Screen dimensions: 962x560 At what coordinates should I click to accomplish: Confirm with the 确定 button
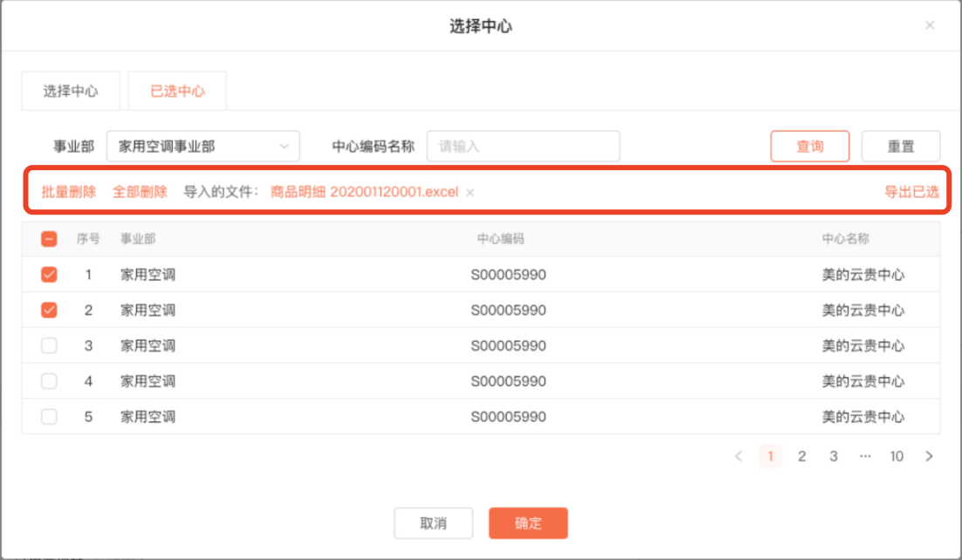pyautogui.click(x=528, y=523)
